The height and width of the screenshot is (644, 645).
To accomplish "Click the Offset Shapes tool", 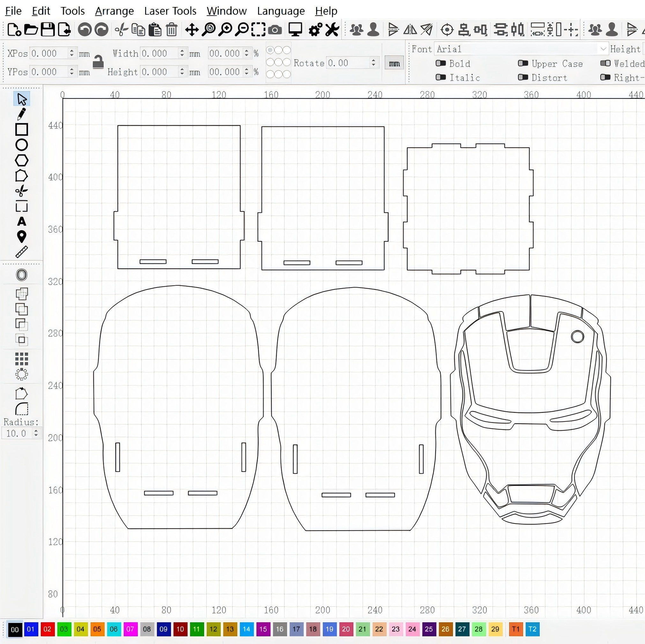I will pyautogui.click(x=22, y=275).
